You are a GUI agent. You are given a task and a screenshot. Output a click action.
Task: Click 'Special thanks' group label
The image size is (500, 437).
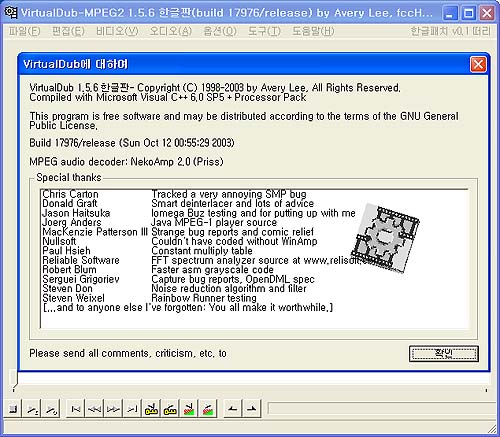click(x=69, y=177)
